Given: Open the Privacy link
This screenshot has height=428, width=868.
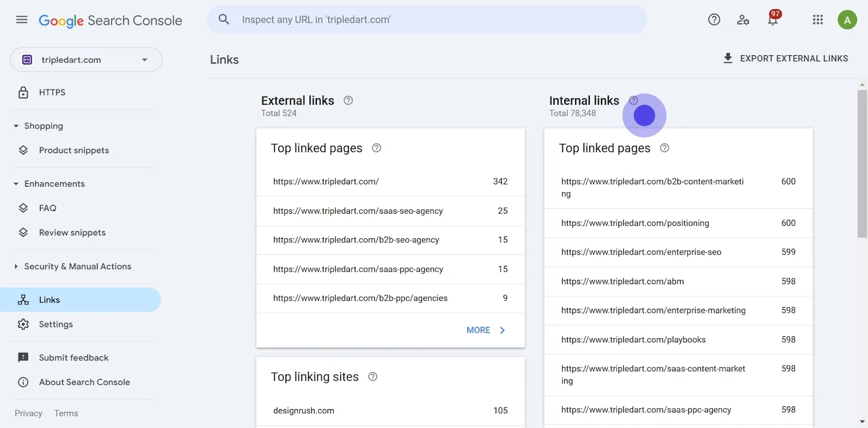Looking at the screenshot, I should [28, 413].
